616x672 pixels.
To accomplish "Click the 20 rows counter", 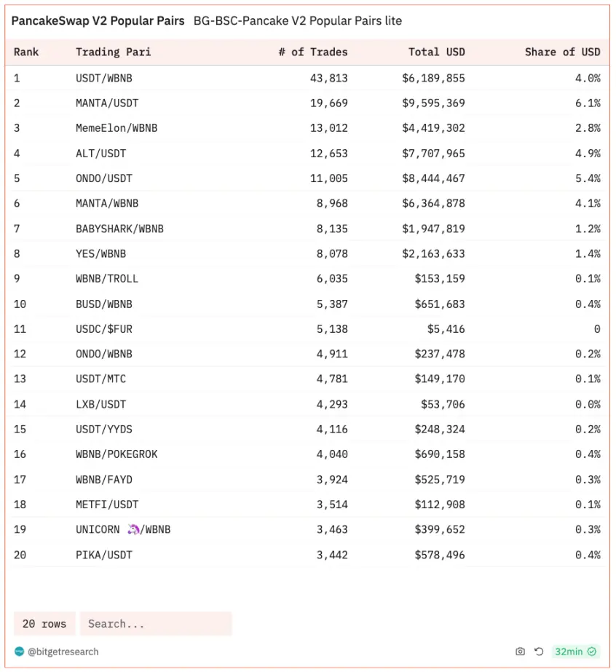I will tap(44, 624).
